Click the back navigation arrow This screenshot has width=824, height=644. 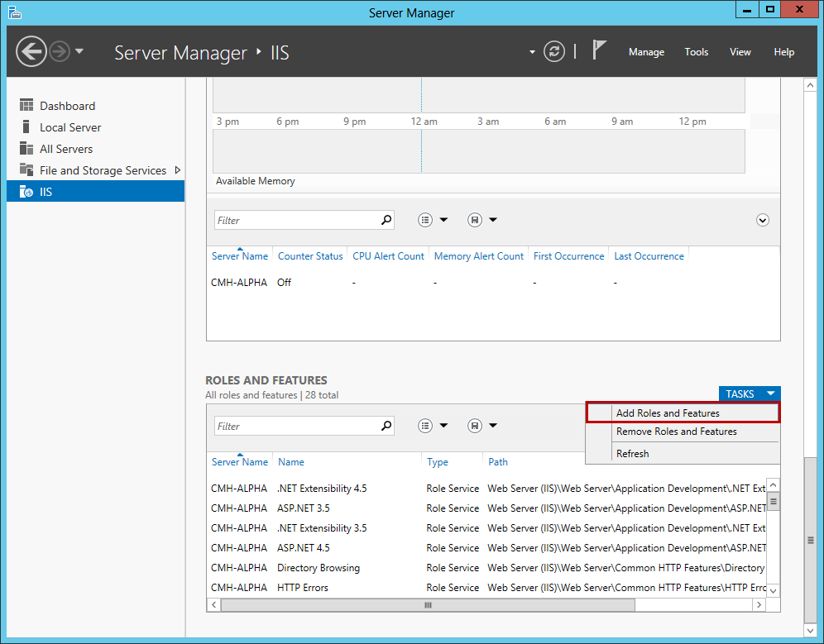tap(31, 51)
